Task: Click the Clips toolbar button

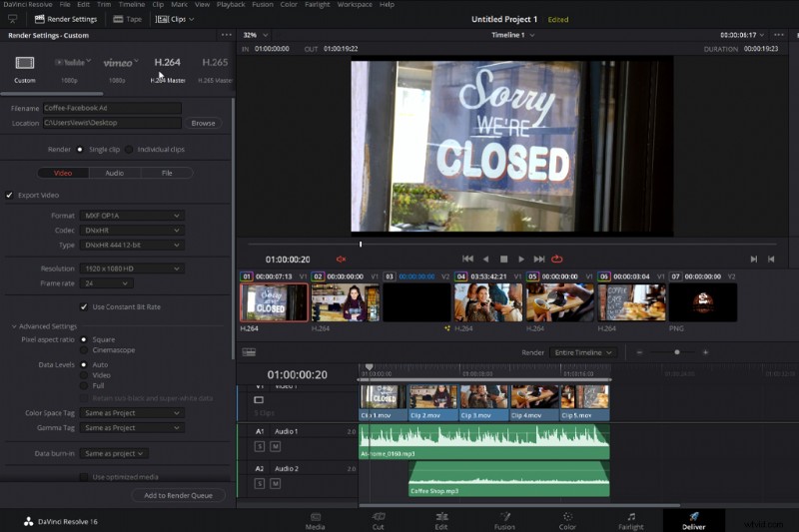Action: point(175,19)
